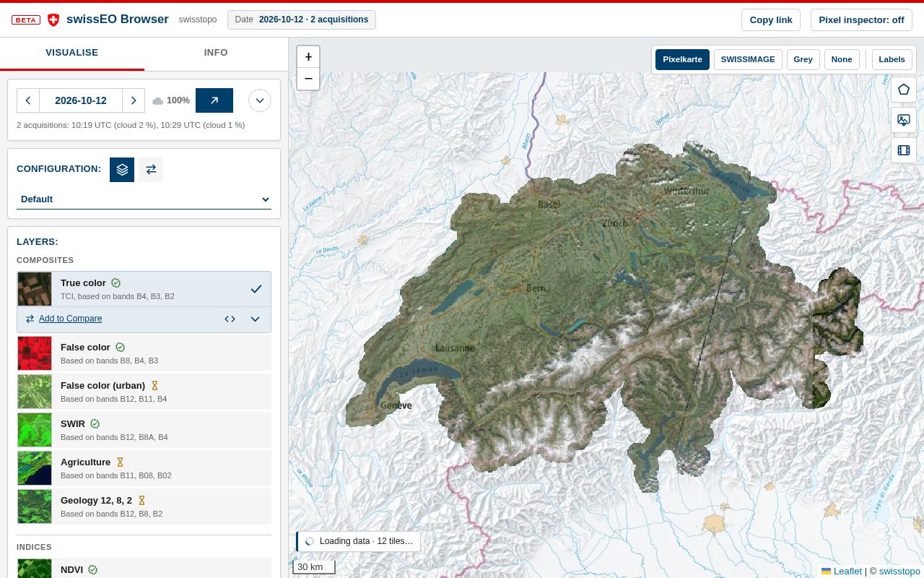This screenshot has height=578, width=924.
Task: Click the date field 2026-10-12
Action: click(x=81, y=100)
